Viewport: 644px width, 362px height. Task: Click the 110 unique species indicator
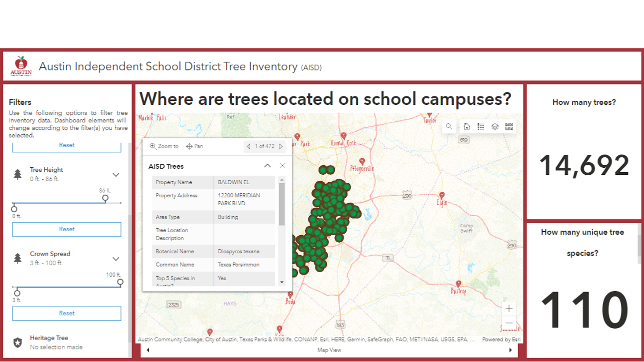pos(584,310)
